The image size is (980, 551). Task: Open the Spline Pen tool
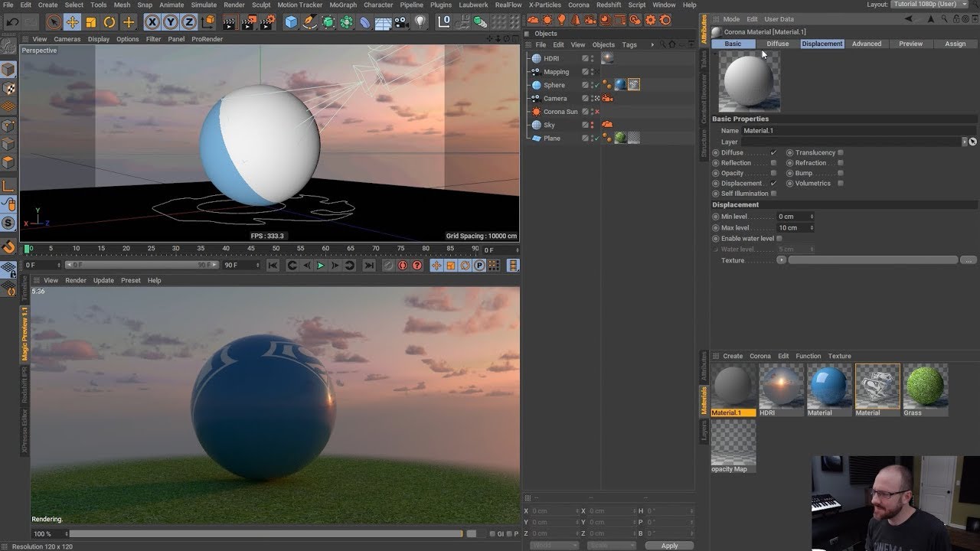coord(309,22)
